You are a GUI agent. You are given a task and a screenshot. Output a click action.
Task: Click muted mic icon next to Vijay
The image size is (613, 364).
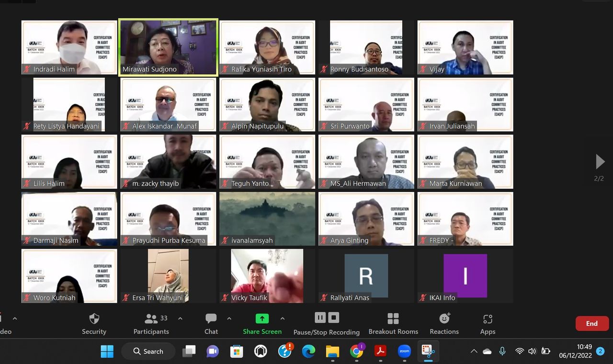(423, 69)
